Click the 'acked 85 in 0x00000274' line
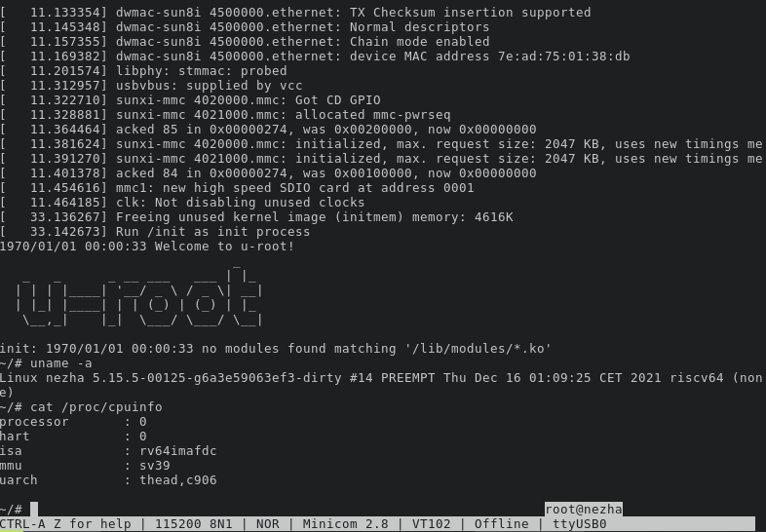The image size is (766, 532). tap(268, 130)
